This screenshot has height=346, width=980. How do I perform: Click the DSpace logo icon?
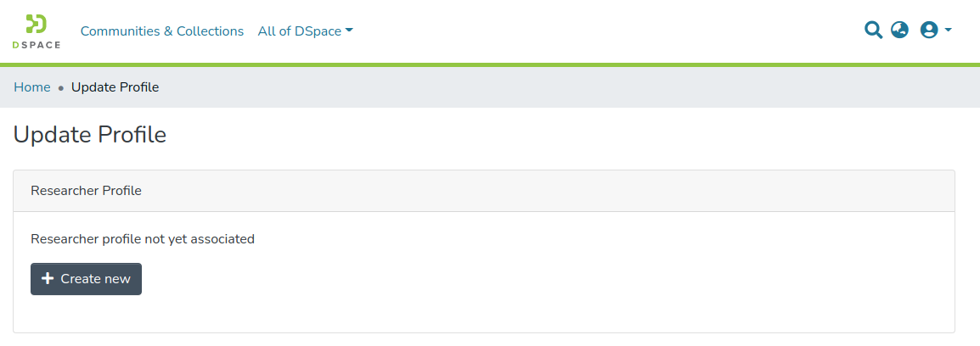(36, 24)
